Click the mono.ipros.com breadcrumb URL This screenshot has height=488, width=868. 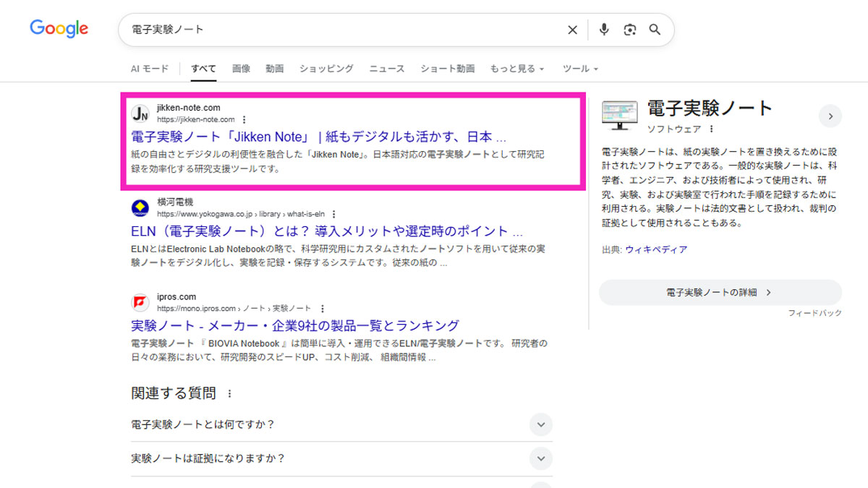[x=235, y=308]
